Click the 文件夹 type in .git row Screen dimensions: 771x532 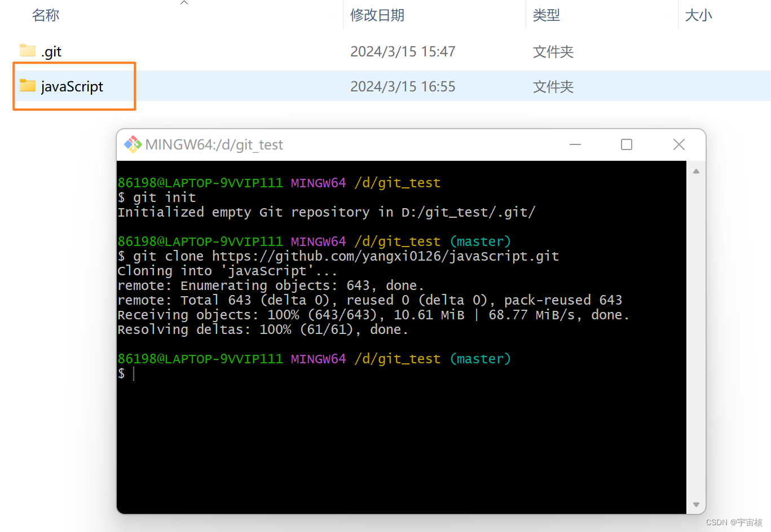553,52
